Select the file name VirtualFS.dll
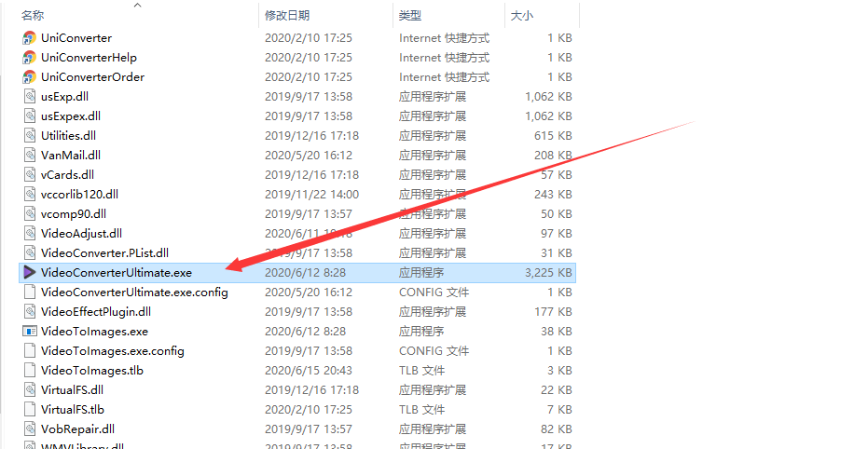Screen dimensions: 868x449 tap(72, 389)
